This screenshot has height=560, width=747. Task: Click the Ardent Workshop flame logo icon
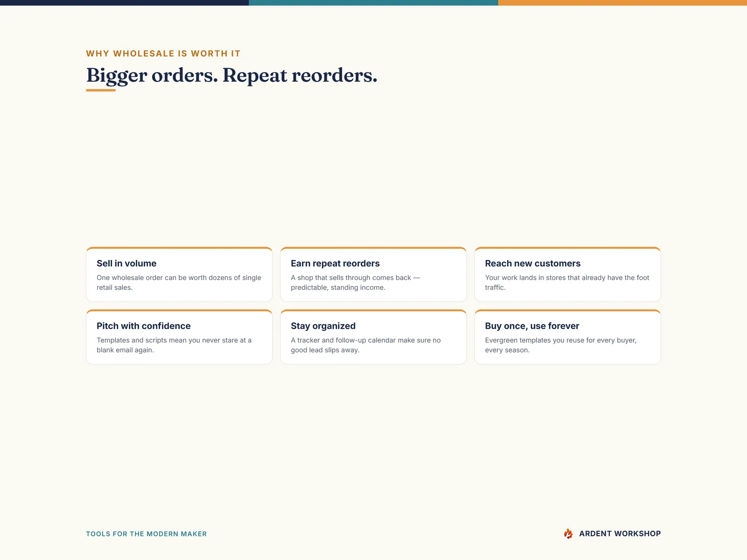[568, 533]
